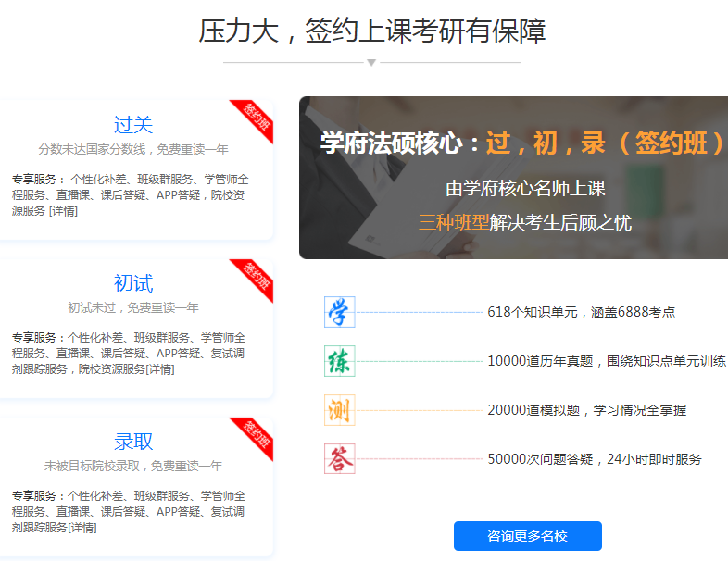Click the 学府法硕核心 banner image

513,178
